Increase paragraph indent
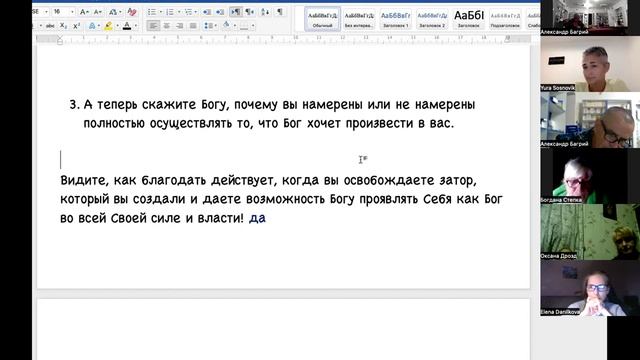Screen dimensions: 640x360 [220, 12]
